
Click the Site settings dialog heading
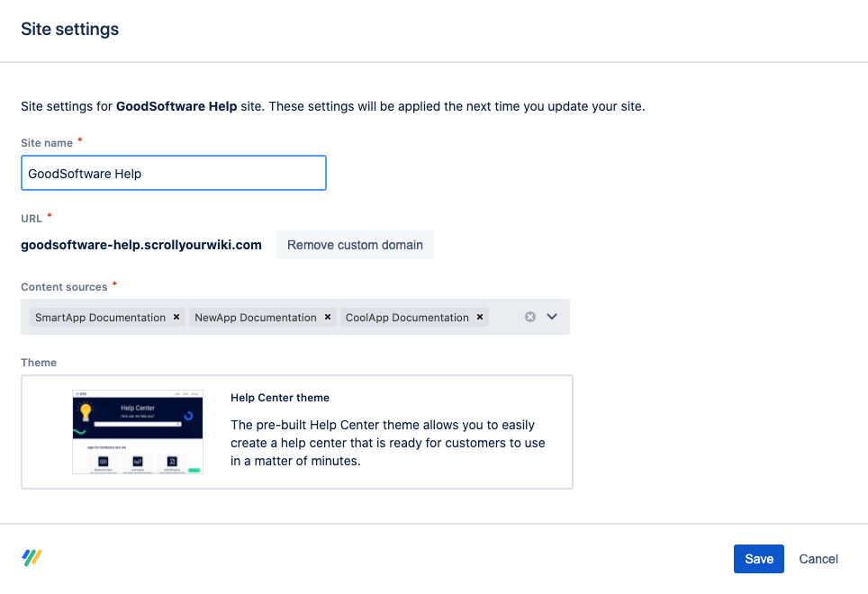point(70,30)
